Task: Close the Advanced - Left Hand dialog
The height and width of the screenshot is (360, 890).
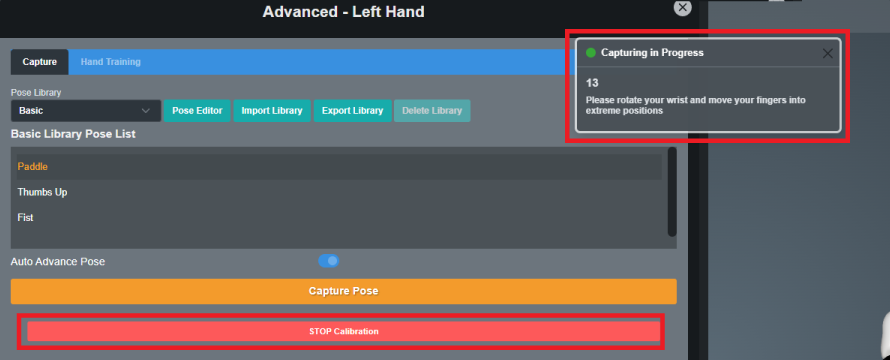Action: (x=682, y=7)
